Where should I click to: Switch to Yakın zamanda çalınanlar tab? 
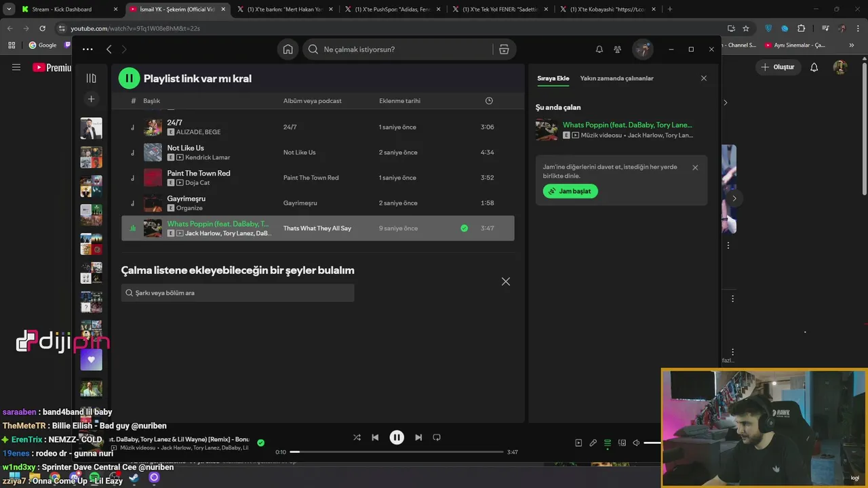[616, 79]
